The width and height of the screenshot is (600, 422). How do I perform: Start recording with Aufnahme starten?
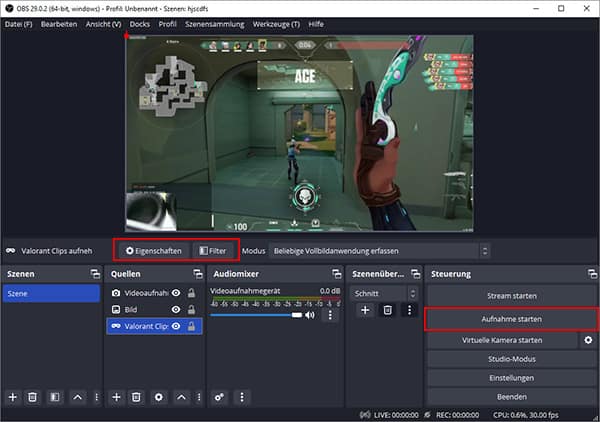point(512,319)
